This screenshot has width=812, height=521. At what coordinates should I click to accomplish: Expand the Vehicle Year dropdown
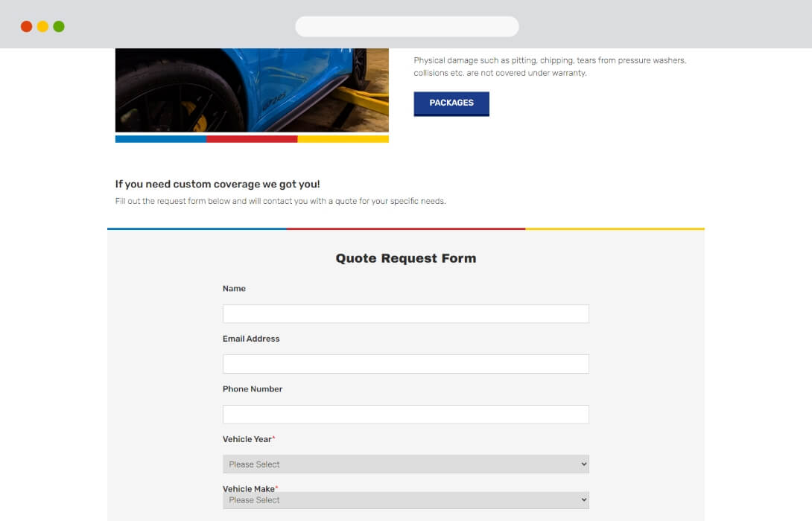click(405, 464)
